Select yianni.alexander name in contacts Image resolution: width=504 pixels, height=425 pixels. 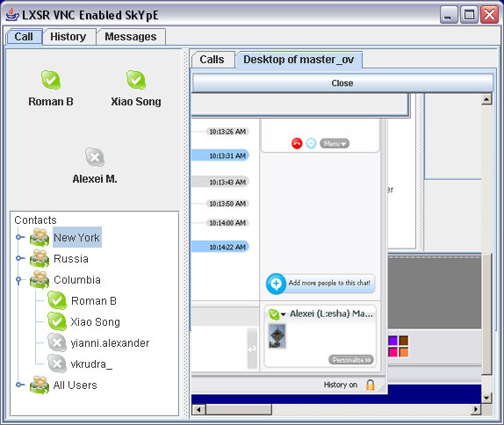click(x=110, y=343)
